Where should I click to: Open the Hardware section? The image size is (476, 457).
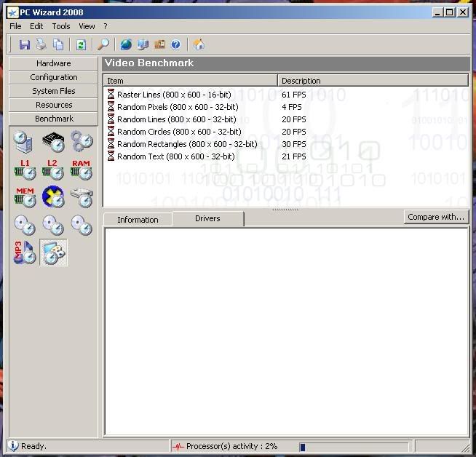53,63
